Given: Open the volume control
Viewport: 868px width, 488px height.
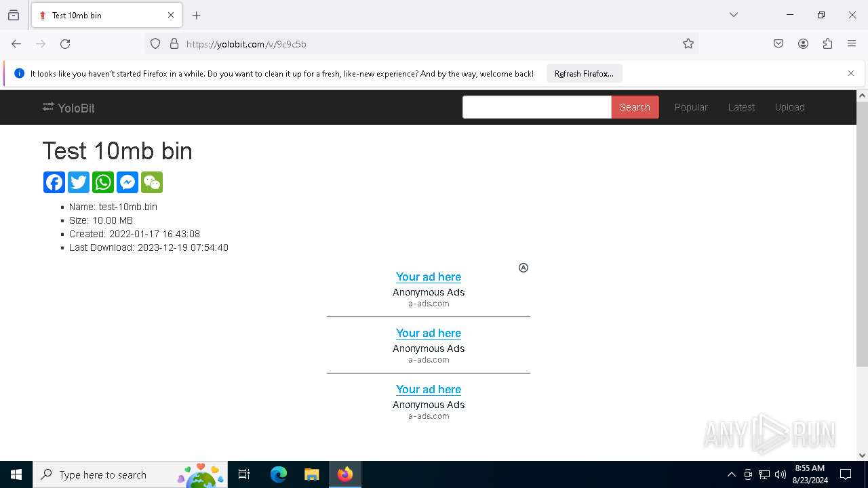Looking at the screenshot, I should pyautogui.click(x=781, y=474).
